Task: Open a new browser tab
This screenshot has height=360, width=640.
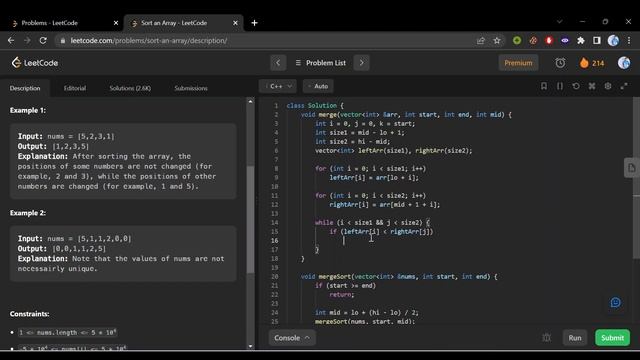Action: pyautogui.click(x=254, y=23)
